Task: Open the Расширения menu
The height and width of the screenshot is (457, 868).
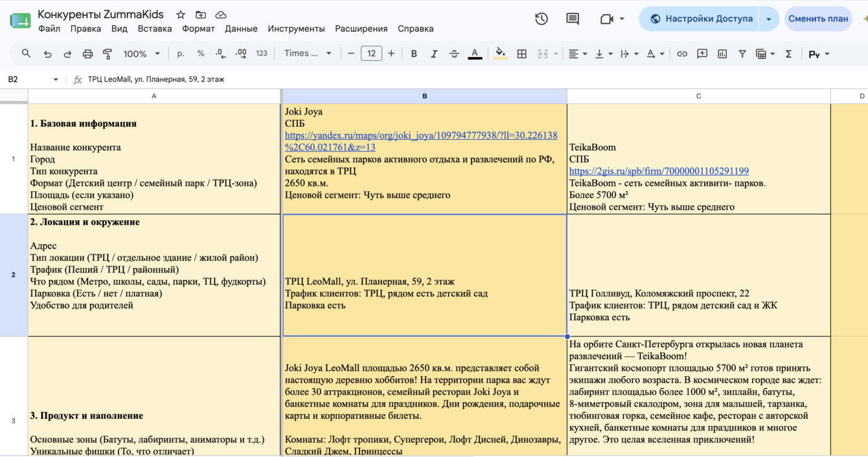Action: tap(361, 28)
